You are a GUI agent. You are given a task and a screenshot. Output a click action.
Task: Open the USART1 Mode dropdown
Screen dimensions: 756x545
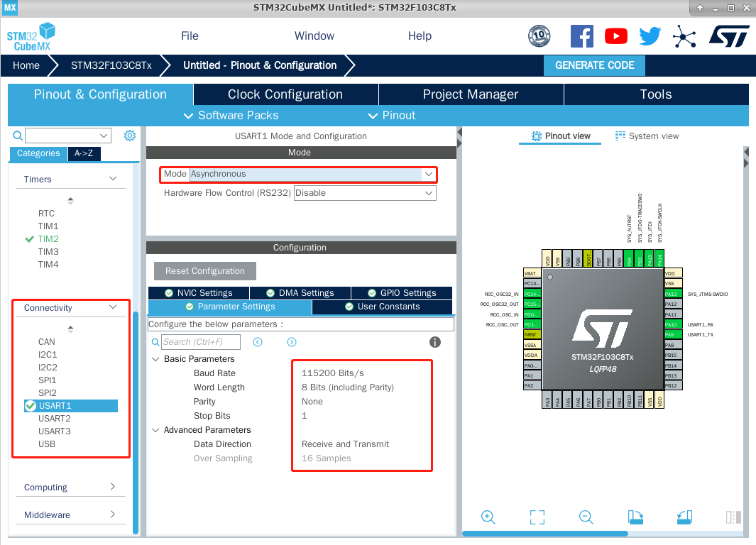pyautogui.click(x=313, y=174)
